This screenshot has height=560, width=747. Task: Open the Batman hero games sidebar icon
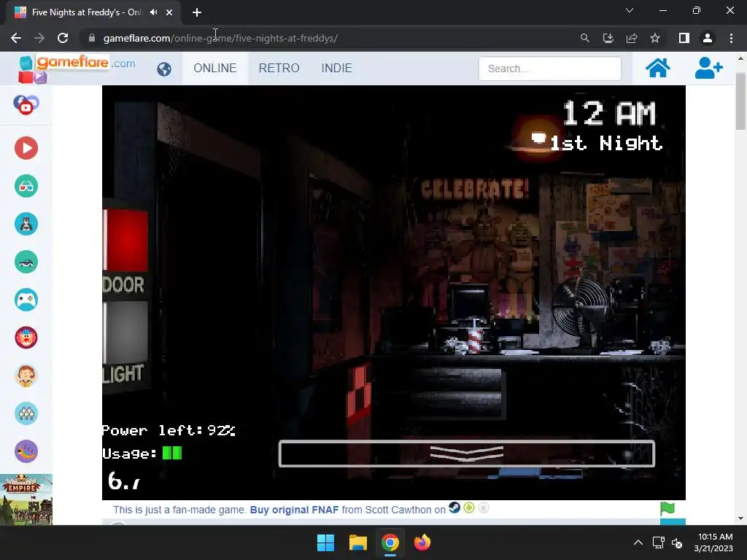pos(26,224)
